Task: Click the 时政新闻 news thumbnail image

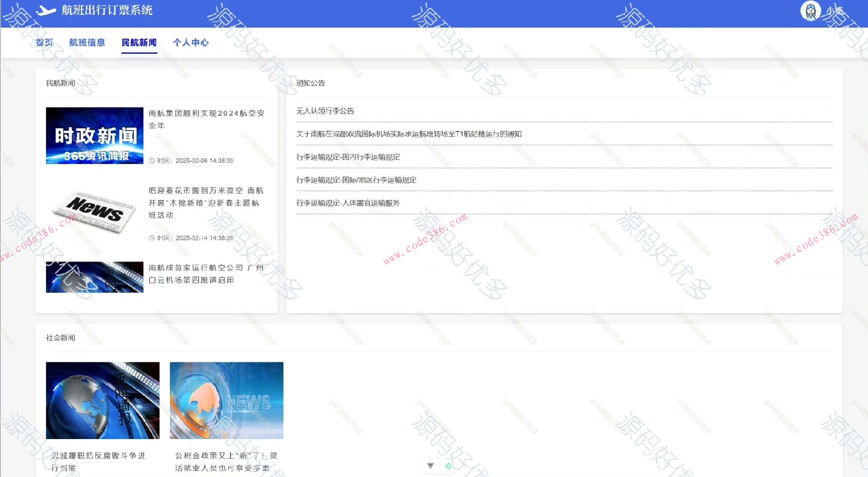Action: coord(94,135)
